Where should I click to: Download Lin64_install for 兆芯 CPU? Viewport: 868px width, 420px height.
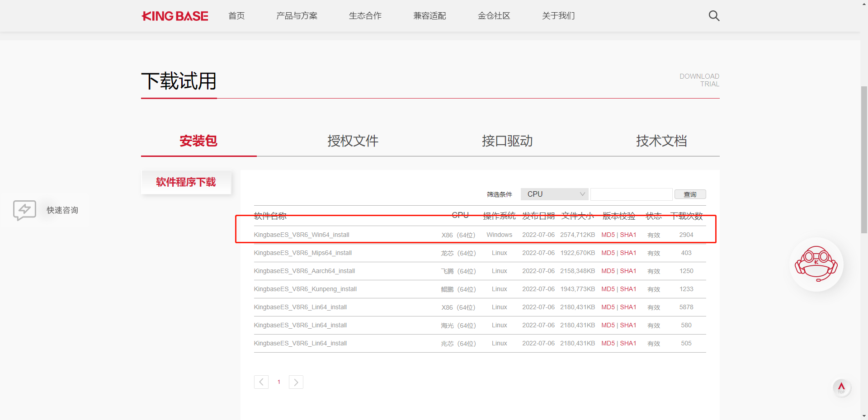click(300, 343)
